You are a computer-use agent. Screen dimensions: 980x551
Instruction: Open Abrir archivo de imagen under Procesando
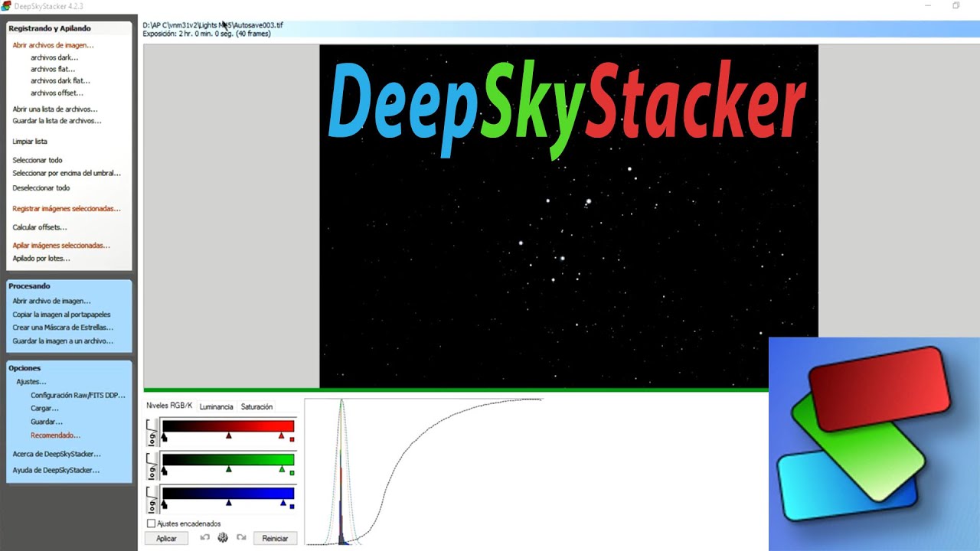pyautogui.click(x=51, y=301)
